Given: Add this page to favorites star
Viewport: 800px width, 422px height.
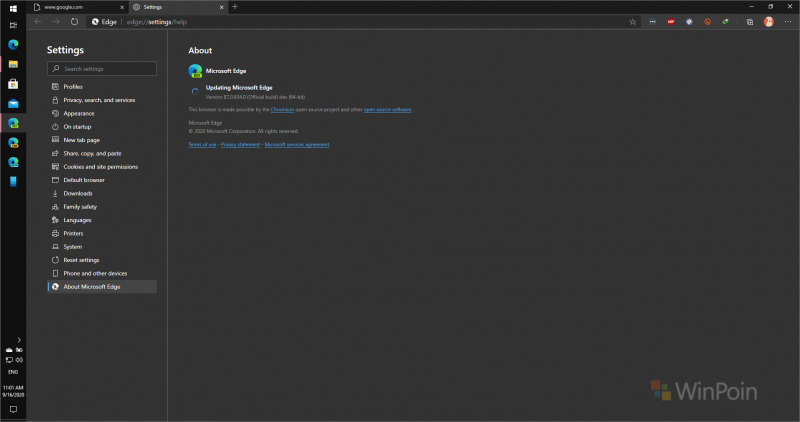Looking at the screenshot, I should click(x=633, y=22).
